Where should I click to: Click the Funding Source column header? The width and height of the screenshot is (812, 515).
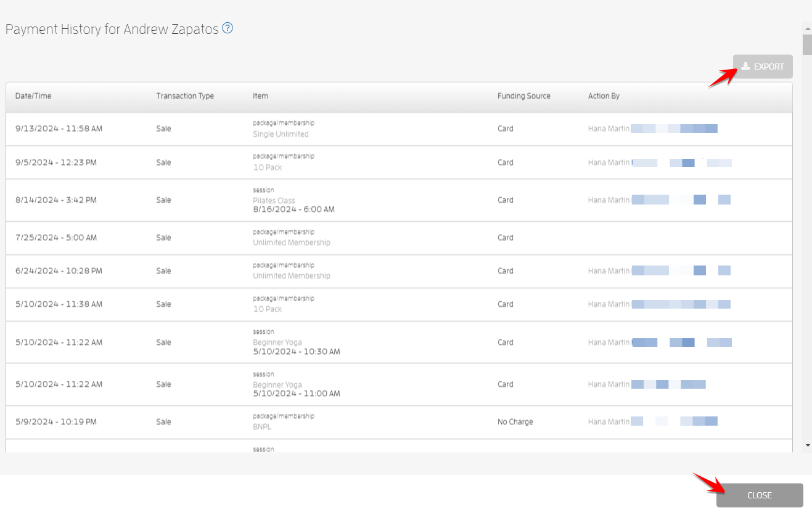pyautogui.click(x=524, y=96)
